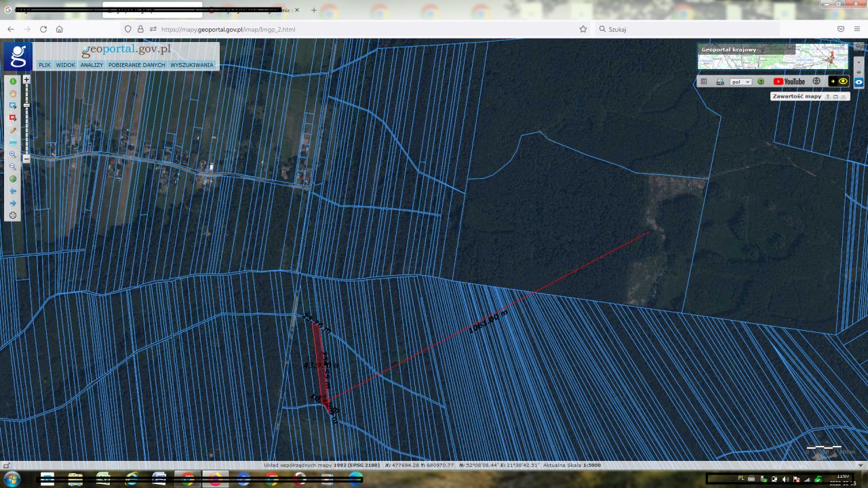Select the green info identify tool

[x=13, y=81]
